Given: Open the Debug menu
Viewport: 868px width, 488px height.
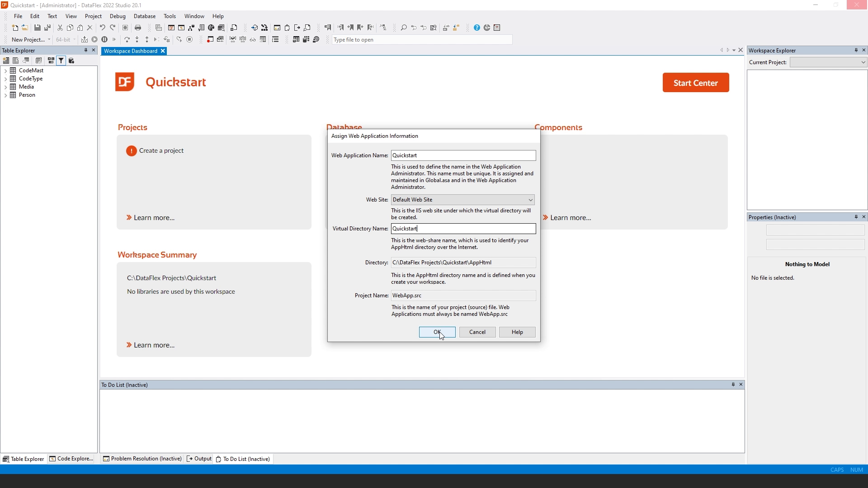Looking at the screenshot, I should (118, 16).
